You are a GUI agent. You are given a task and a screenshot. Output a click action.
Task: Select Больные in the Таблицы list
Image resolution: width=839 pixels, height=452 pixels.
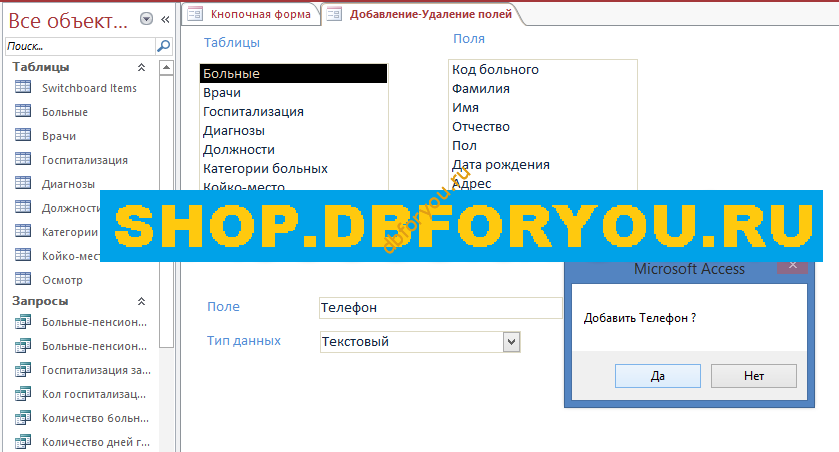click(x=293, y=73)
